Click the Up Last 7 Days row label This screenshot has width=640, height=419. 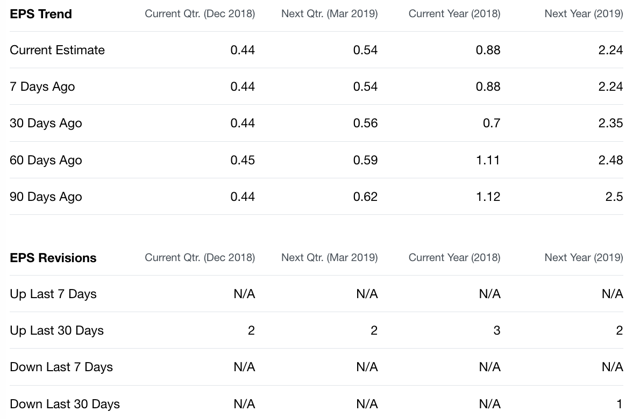click(x=53, y=294)
